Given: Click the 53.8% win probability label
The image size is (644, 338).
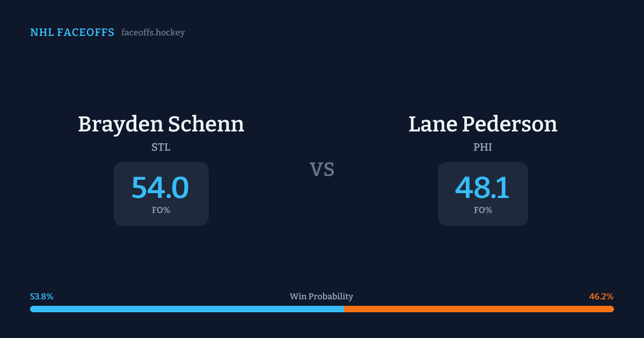Looking at the screenshot, I should 42,297.
